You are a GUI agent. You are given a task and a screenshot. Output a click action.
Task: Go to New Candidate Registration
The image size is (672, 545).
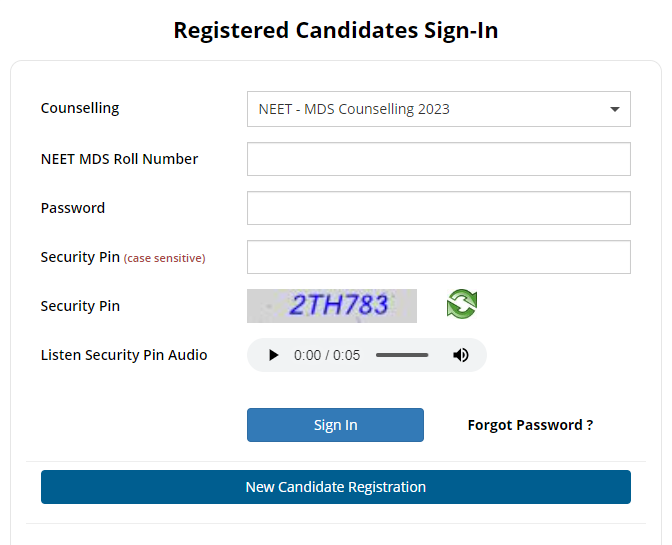point(336,487)
